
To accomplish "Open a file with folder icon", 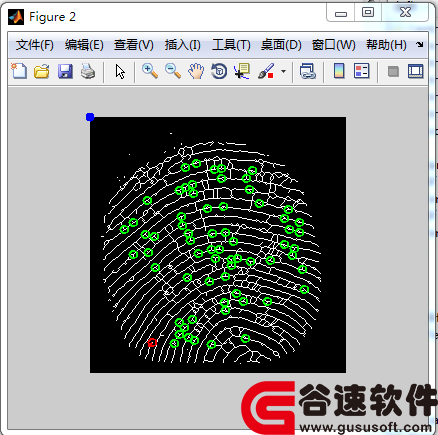I will pyautogui.click(x=42, y=71).
